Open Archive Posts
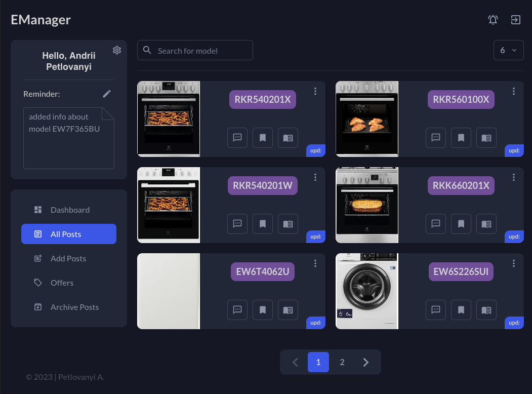 pyautogui.click(x=74, y=307)
